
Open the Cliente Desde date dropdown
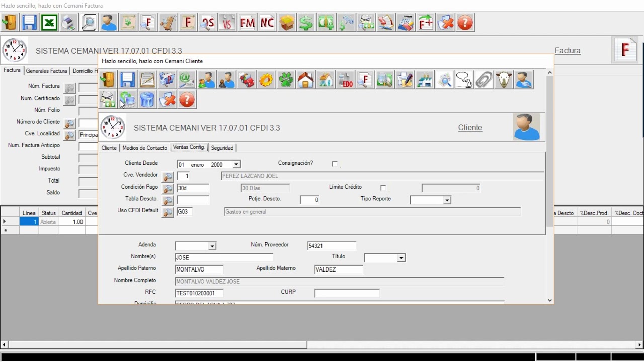pos(236,165)
